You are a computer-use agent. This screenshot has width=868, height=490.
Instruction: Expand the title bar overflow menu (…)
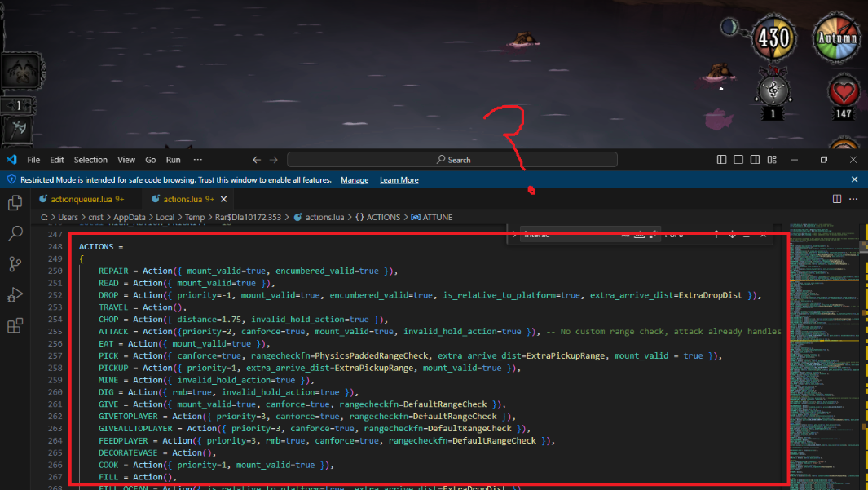pyautogui.click(x=197, y=160)
